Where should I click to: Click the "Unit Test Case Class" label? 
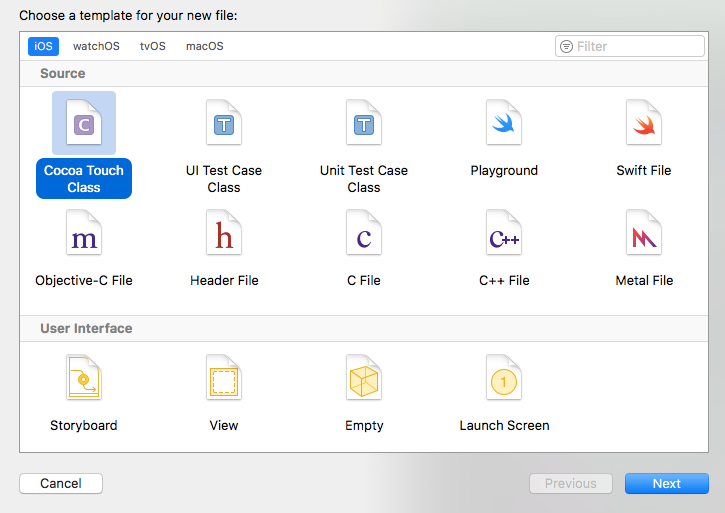(x=364, y=179)
